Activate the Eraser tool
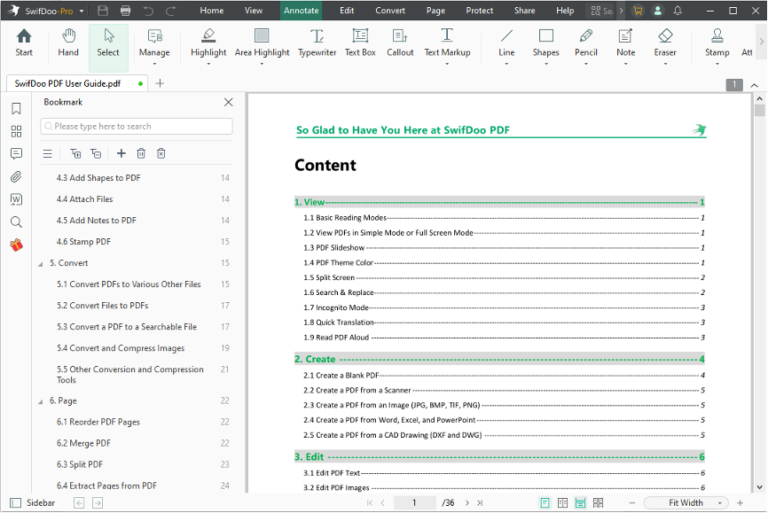This screenshot has height=513, width=768. click(665, 43)
